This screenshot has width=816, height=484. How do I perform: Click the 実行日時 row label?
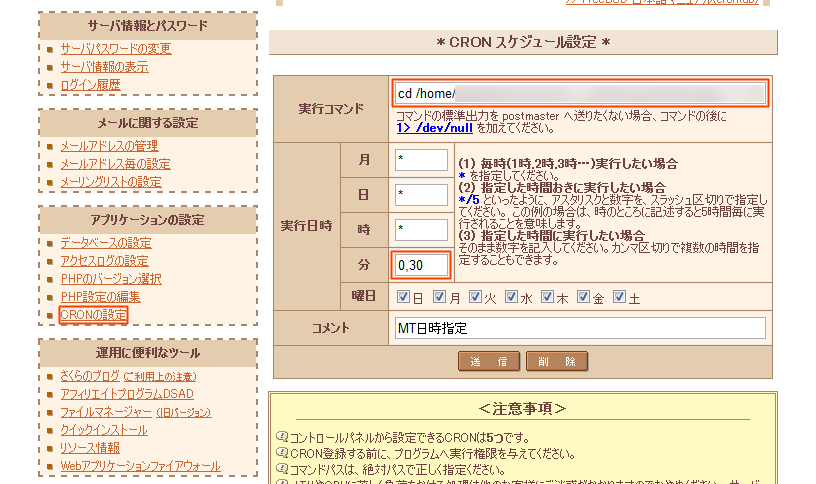click(x=307, y=226)
